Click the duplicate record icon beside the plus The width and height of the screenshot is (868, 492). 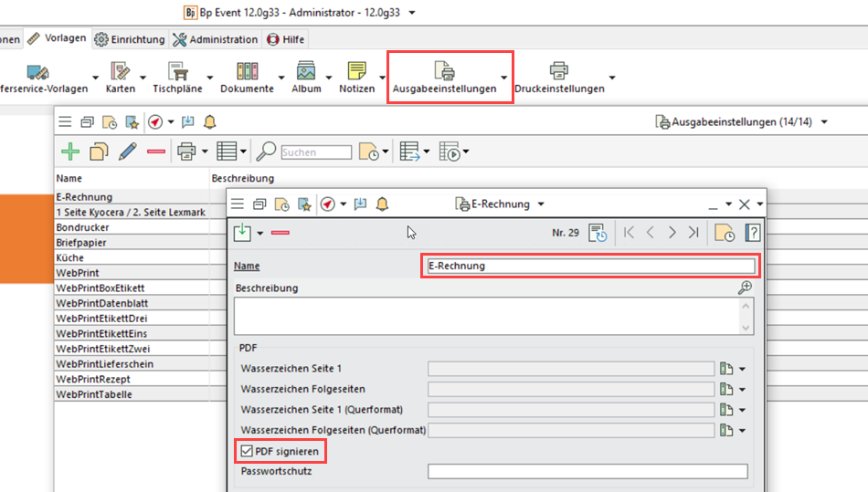tap(99, 152)
